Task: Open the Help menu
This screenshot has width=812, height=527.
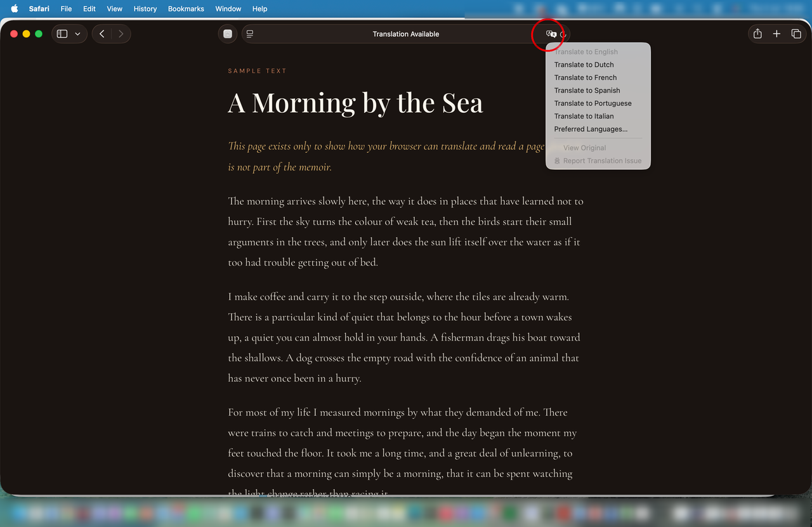Action: tap(259, 9)
